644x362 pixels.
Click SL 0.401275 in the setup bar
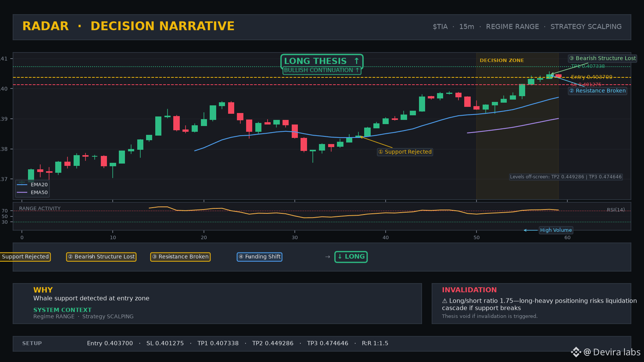pos(165,344)
